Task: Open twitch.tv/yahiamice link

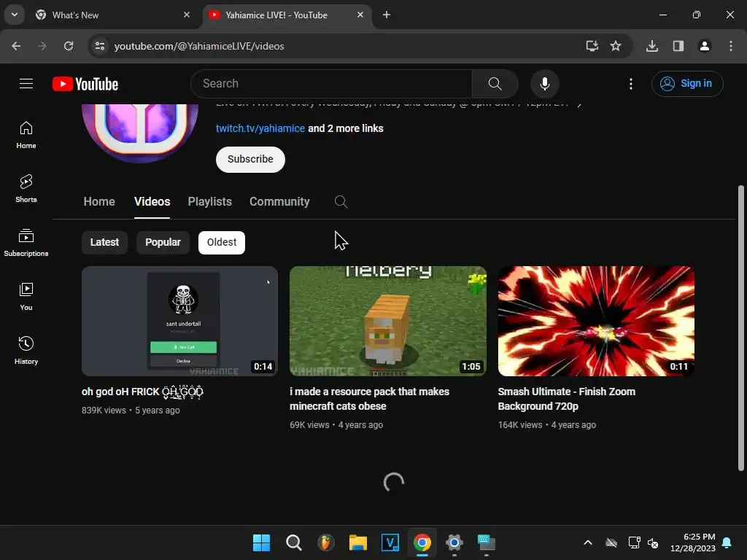Action: pos(260,128)
